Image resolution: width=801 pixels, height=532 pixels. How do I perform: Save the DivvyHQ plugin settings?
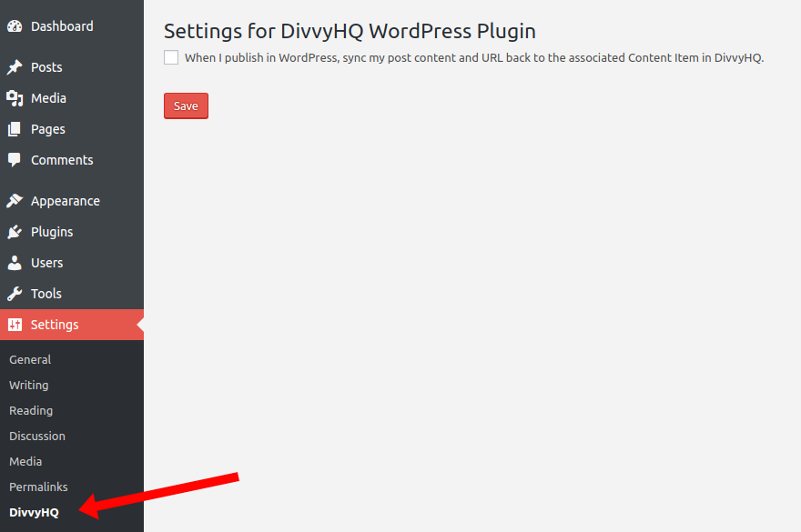[x=186, y=105]
